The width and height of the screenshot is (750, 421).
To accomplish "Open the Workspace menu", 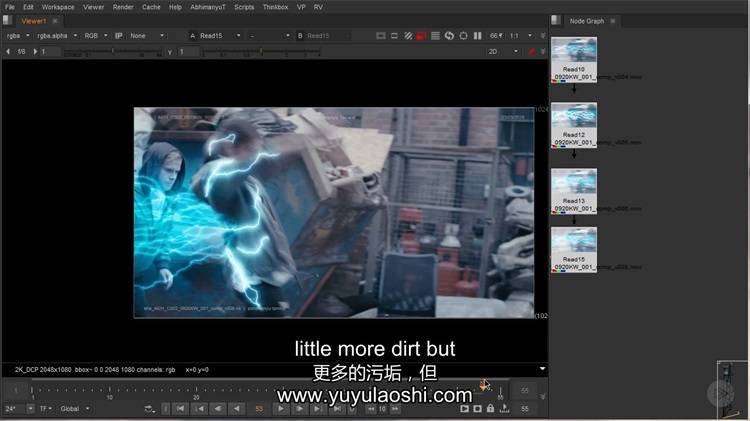I will [x=58, y=6].
